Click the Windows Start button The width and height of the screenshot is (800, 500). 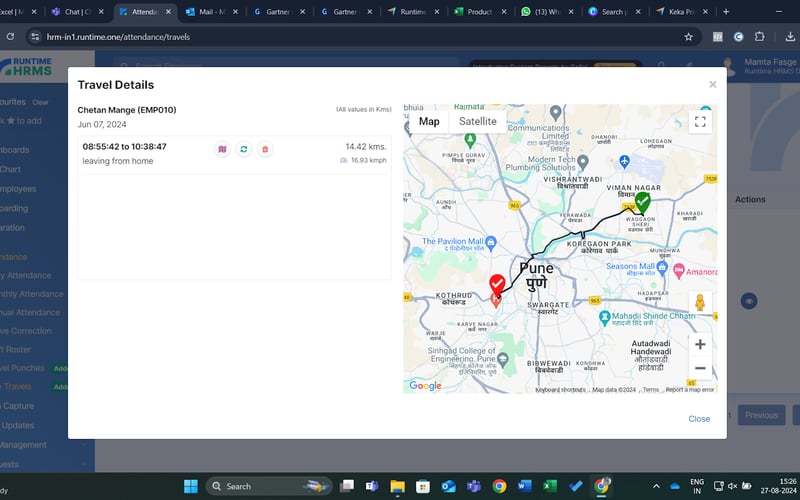[x=191, y=486]
